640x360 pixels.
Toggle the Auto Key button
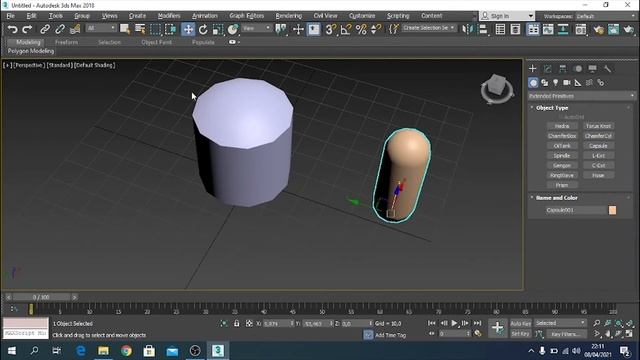[521, 323]
